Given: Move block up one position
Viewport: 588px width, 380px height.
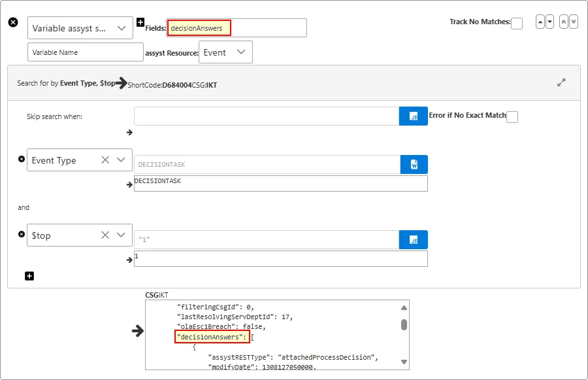Looking at the screenshot, I should [x=540, y=22].
